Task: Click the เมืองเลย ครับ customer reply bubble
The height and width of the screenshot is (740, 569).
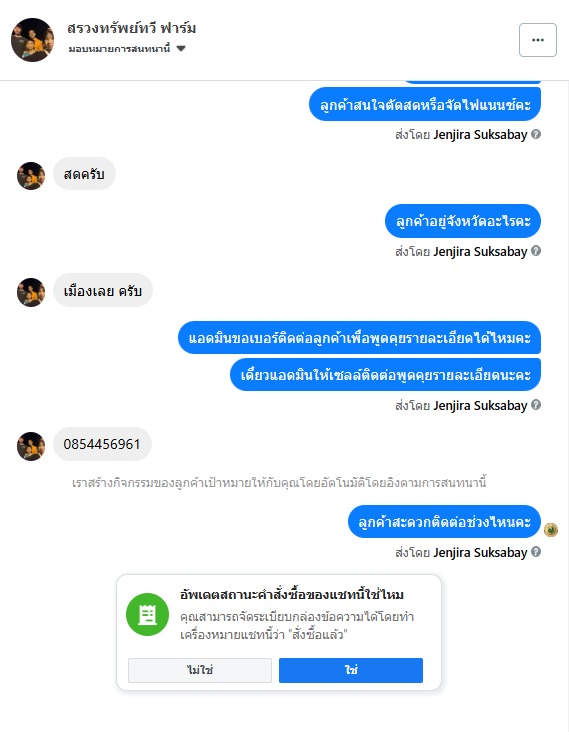Action: point(103,290)
